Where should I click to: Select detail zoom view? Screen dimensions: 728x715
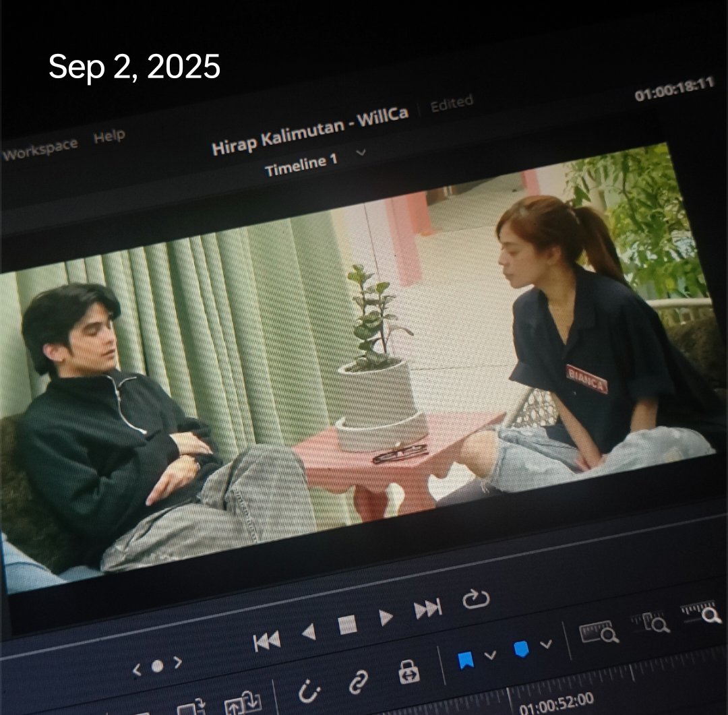[x=650, y=622]
